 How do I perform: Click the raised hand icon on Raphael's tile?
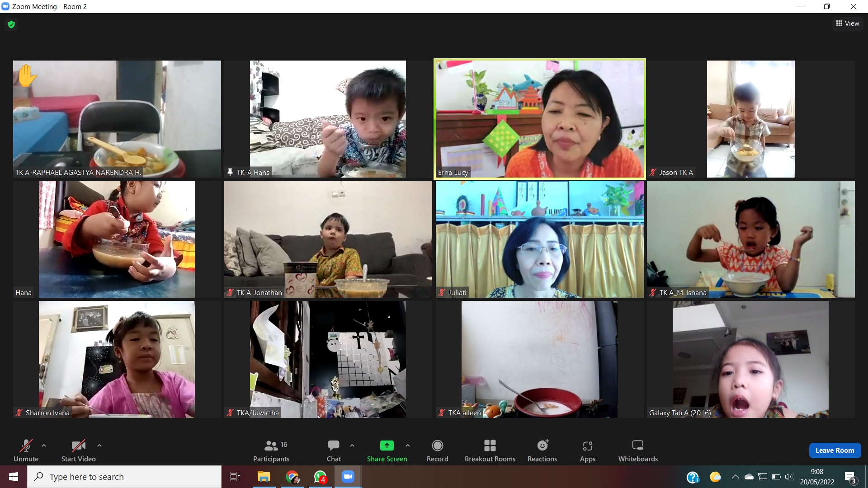[27, 75]
